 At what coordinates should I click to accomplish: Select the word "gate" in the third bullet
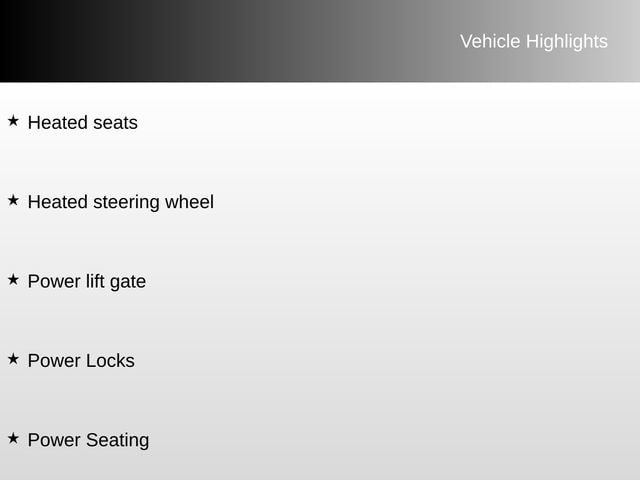(127, 282)
